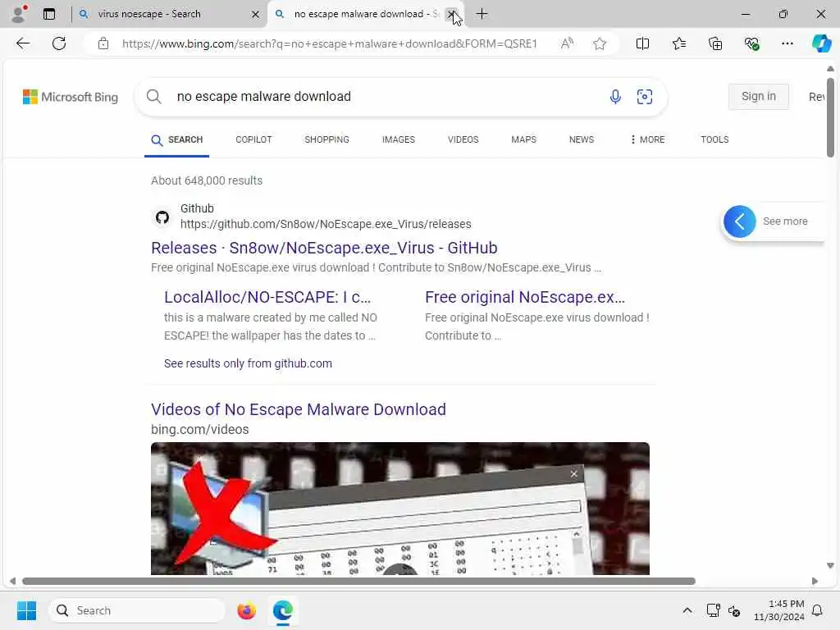Close the 'no escape malware download' tab
Image resolution: width=840 pixels, height=630 pixels.
(452, 15)
